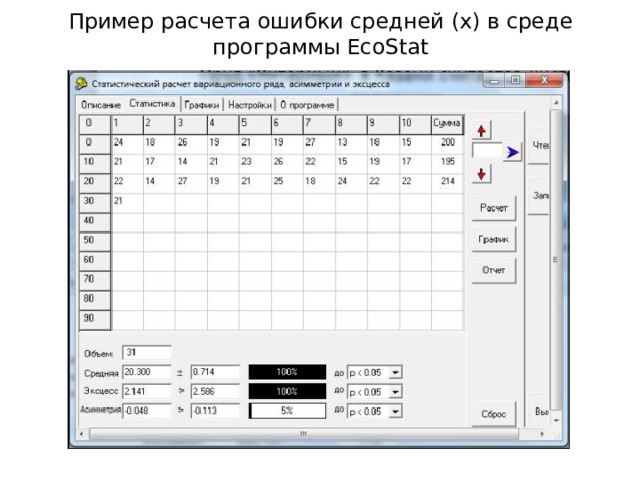Click the vertical scrollbar down arrow

pyautogui.click(x=556, y=420)
